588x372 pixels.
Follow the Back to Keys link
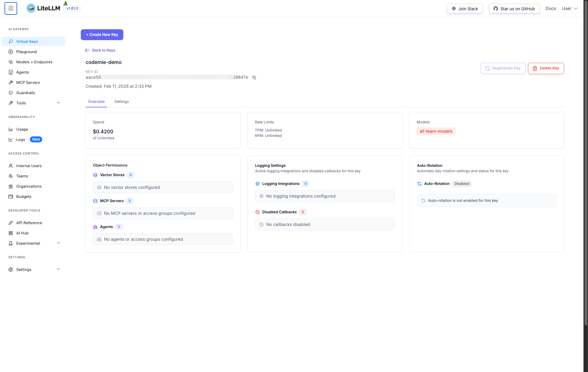pyautogui.click(x=100, y=50)
